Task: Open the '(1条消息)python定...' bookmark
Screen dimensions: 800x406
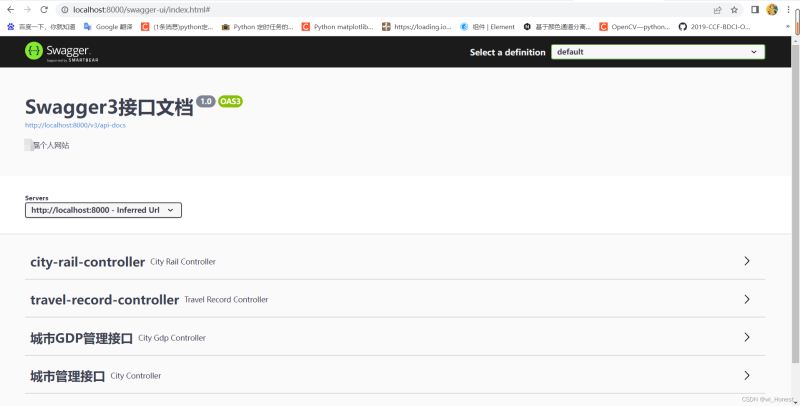Action: (x=177, y=27)
